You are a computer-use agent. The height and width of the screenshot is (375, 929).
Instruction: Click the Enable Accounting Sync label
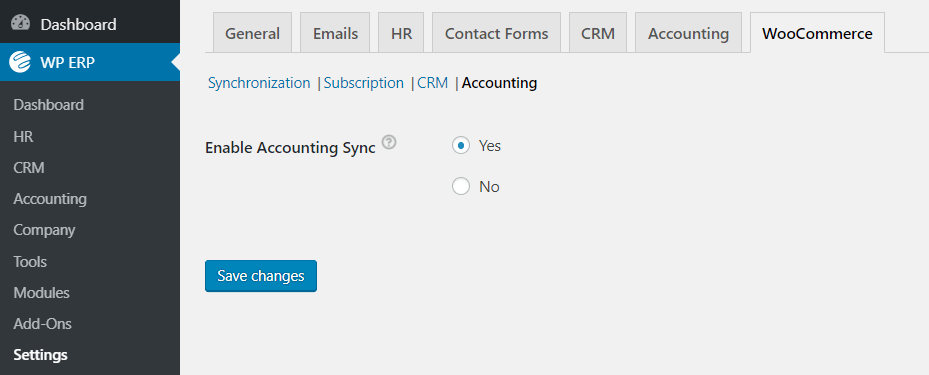[x=290, y=148]
